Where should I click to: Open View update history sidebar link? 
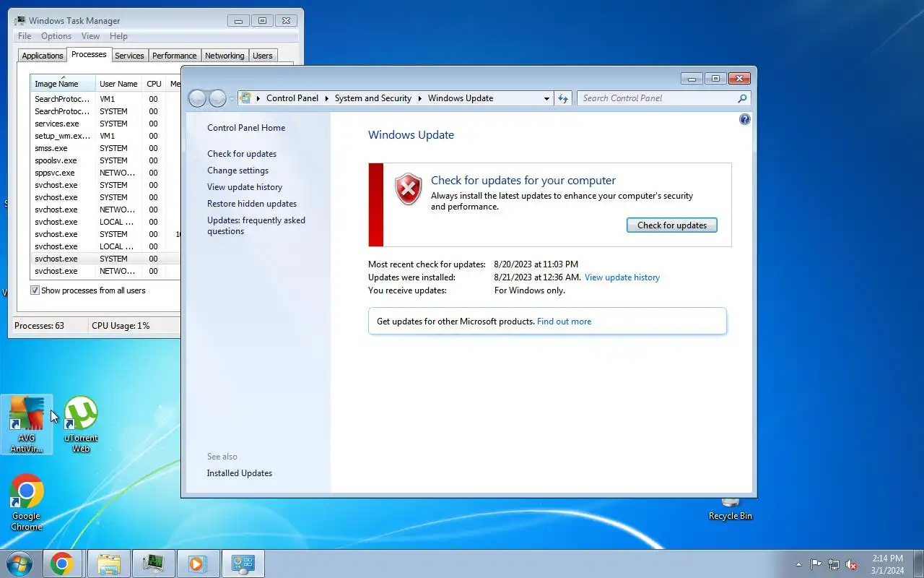pyautogui.click(x=245, y=187)
